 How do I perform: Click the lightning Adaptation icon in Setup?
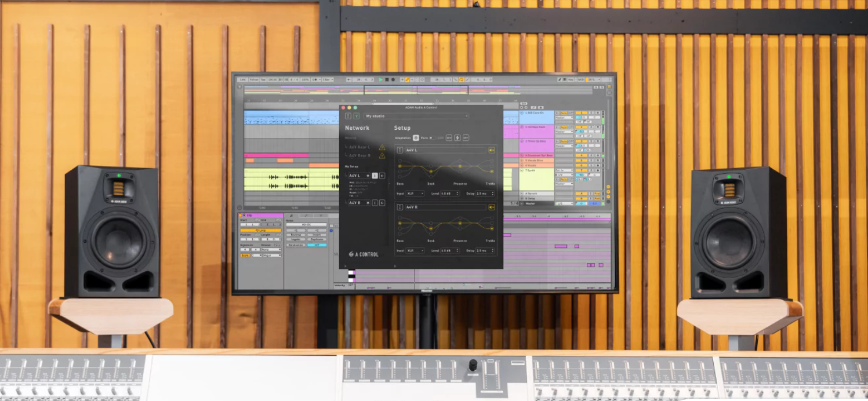point(456,138)
